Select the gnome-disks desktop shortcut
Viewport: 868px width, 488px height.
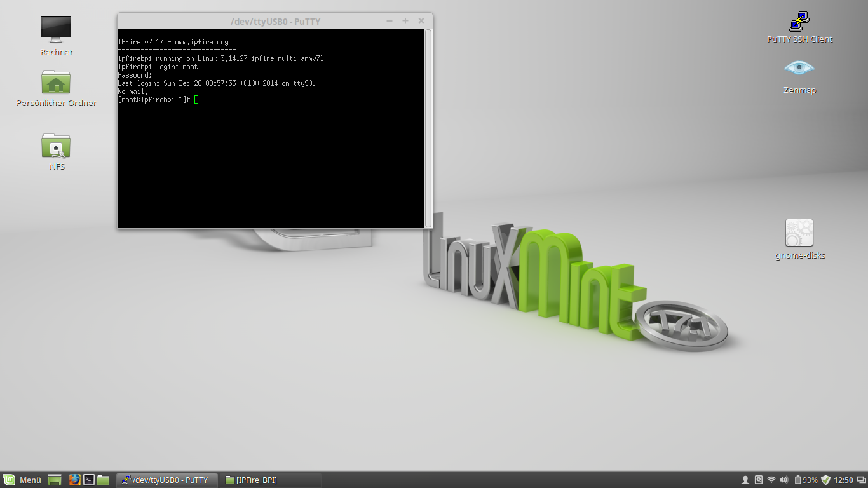tap(800, 240)
